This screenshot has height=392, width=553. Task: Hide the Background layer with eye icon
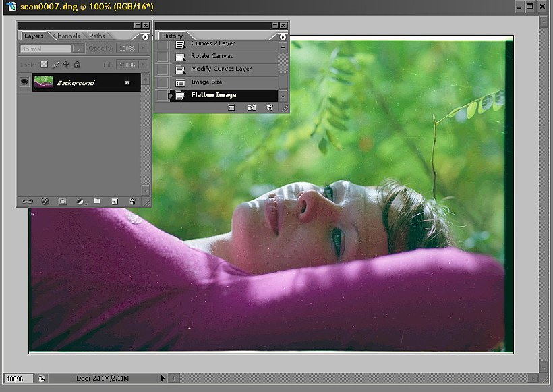[24, 82]
